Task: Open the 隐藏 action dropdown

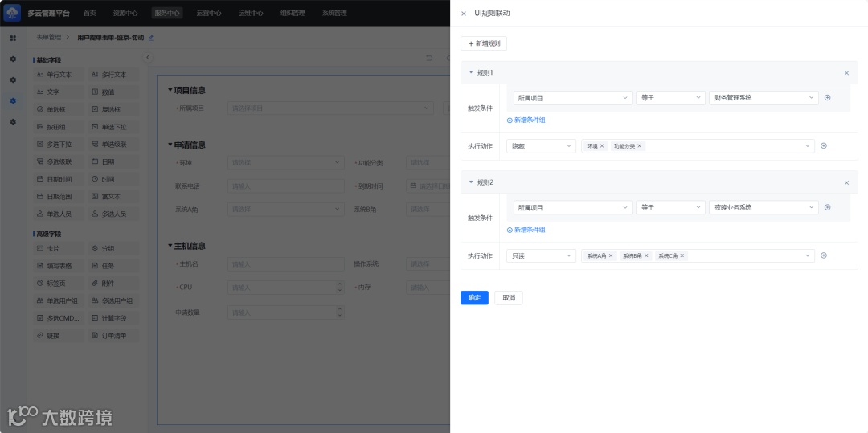Action: pos(541,146)
